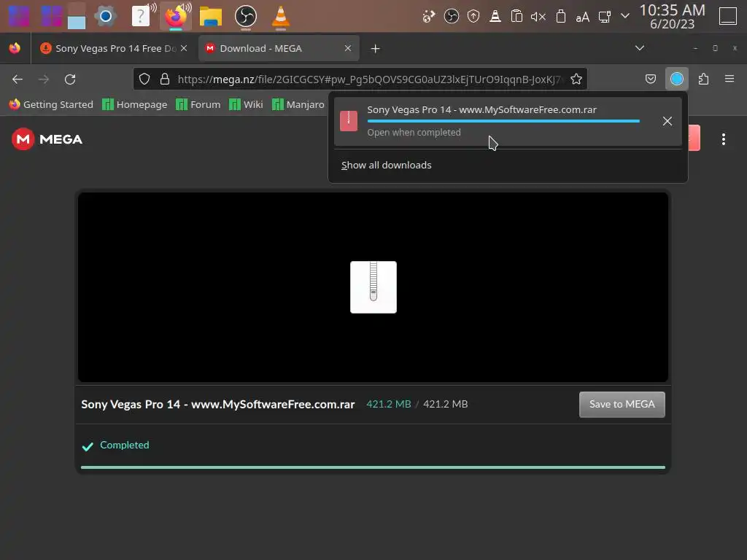Image resolution: width=747 pixels, height=560 pixels.
Task: Open a new browser tab
Action: (x=376, y=49)
